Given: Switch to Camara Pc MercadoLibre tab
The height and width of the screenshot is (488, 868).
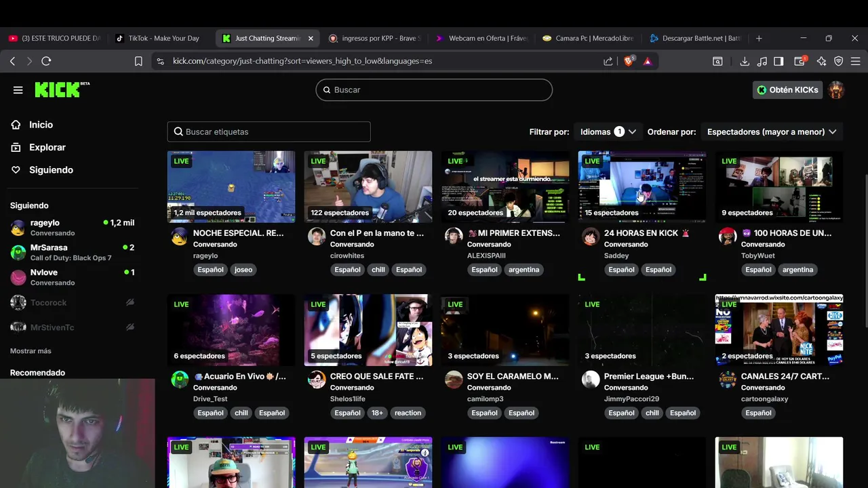Looking at the screenshot, I should pyautogui.click(x=588, y=39).
